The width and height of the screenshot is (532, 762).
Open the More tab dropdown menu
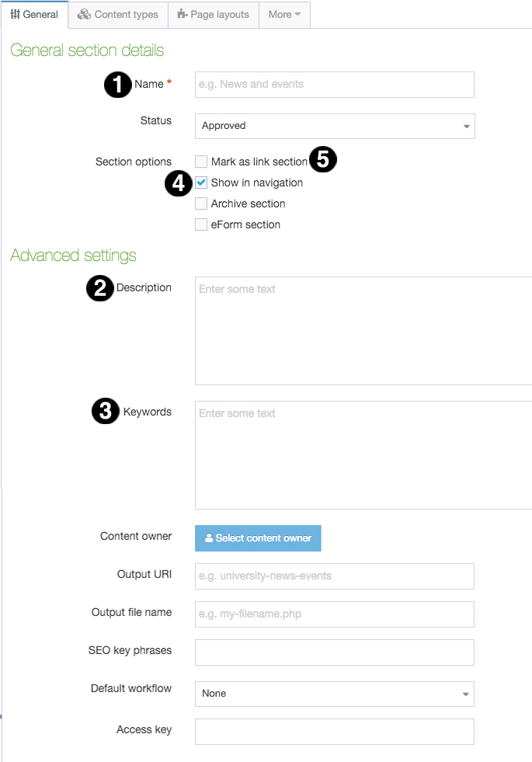point(284,14)
